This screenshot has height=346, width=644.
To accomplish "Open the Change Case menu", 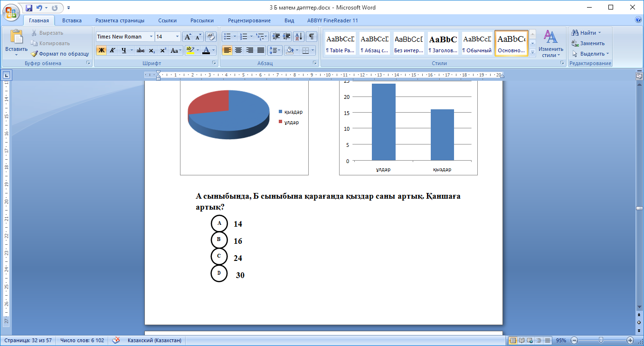I will [176, 50].
